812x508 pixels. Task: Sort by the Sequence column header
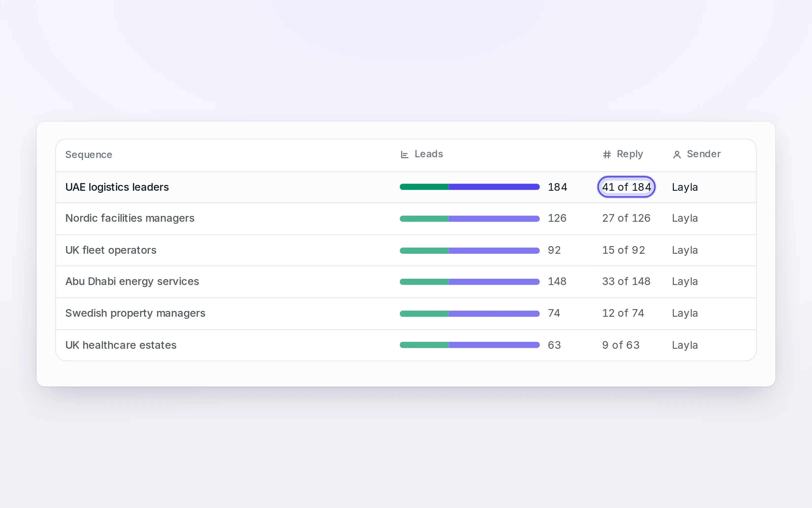(x=89, y=154)
